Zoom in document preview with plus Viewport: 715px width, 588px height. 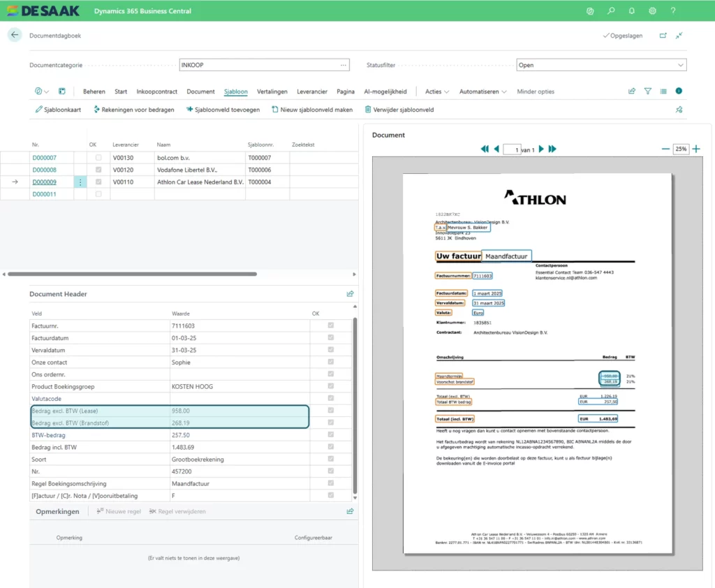696,149
